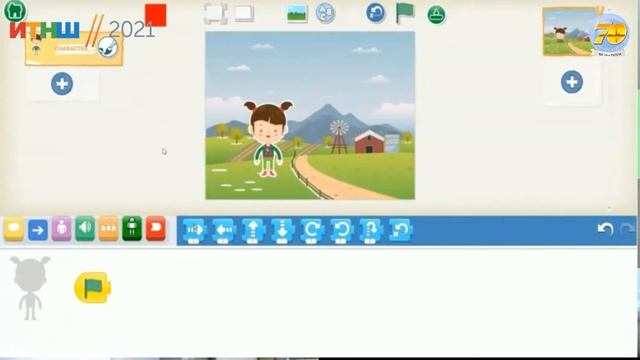Pick the Go Home block
This screenshot has height=360, width=640.
pyautogui.click(x=400, y=231)
